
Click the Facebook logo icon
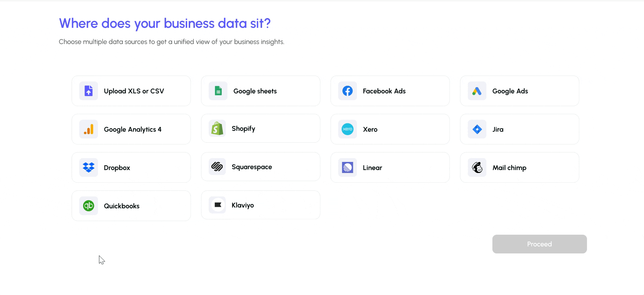(x=347, y=91)
